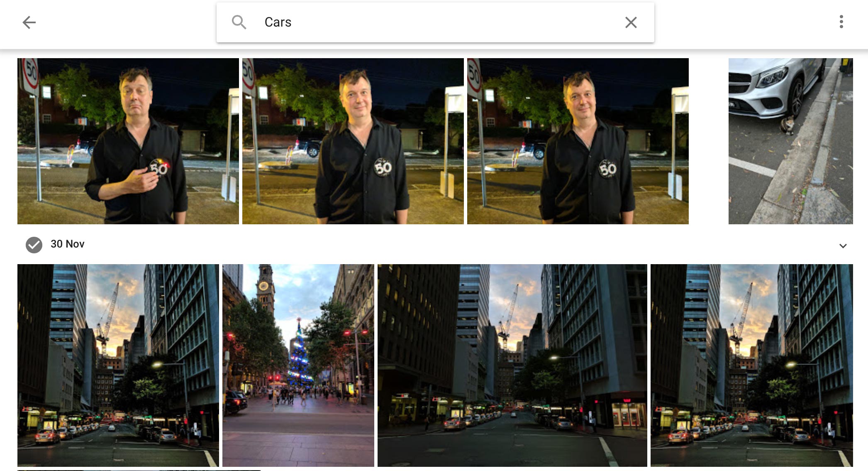This screenshot has height=471, width=868.
Task: Open middle portrait of man with 50 badge
Action: (353, 141)
